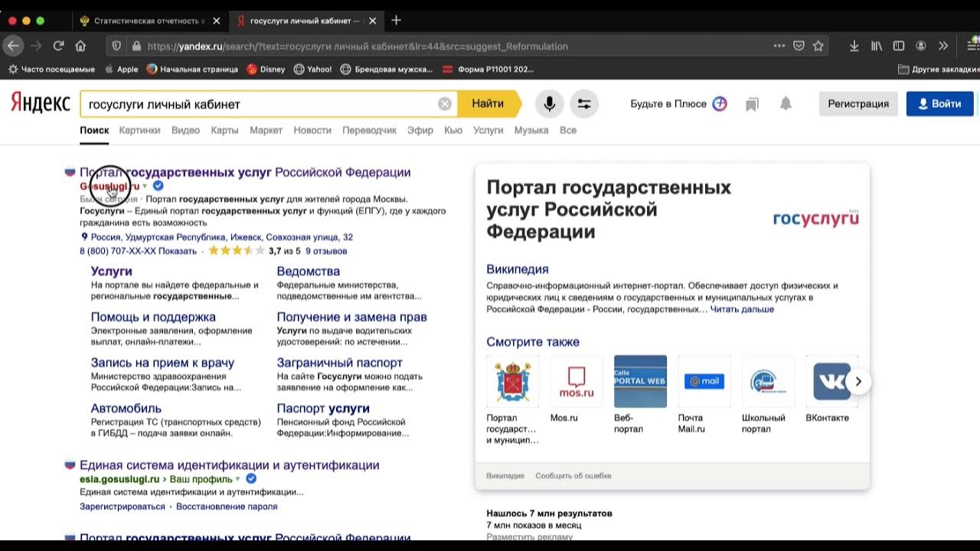Screen dimensions: 980x551
Task: Bookmark this page with the star icon
Action: pyautogui.click(x=818, y=46)
